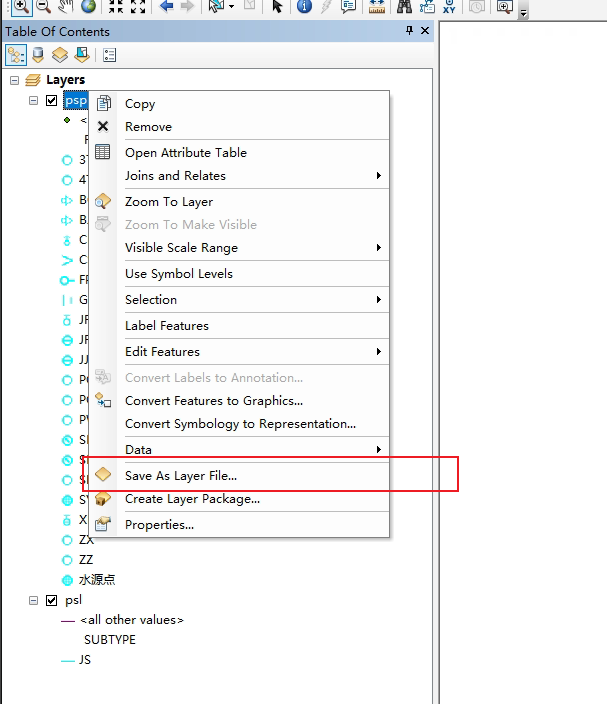Uncheck the psl layer visibility
This screenshot has width=607, height=704.
coord(52,600)
